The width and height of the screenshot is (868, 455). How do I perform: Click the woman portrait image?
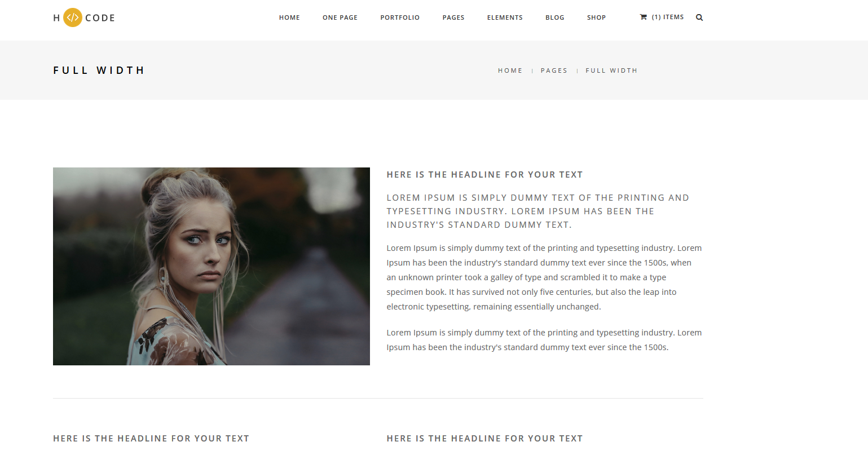212,266
